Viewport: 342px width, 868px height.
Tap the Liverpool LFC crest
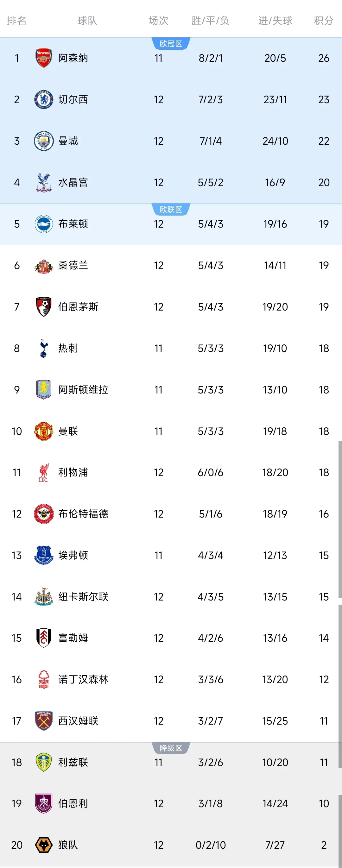pyautogui.click(x=44, y=472)
